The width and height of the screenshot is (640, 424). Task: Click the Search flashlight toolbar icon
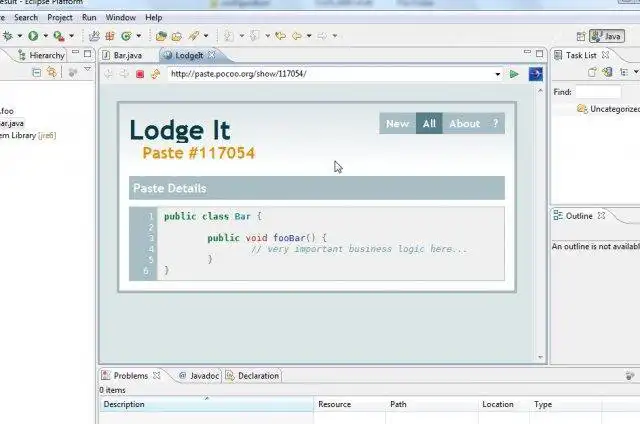tap(194, 36)
